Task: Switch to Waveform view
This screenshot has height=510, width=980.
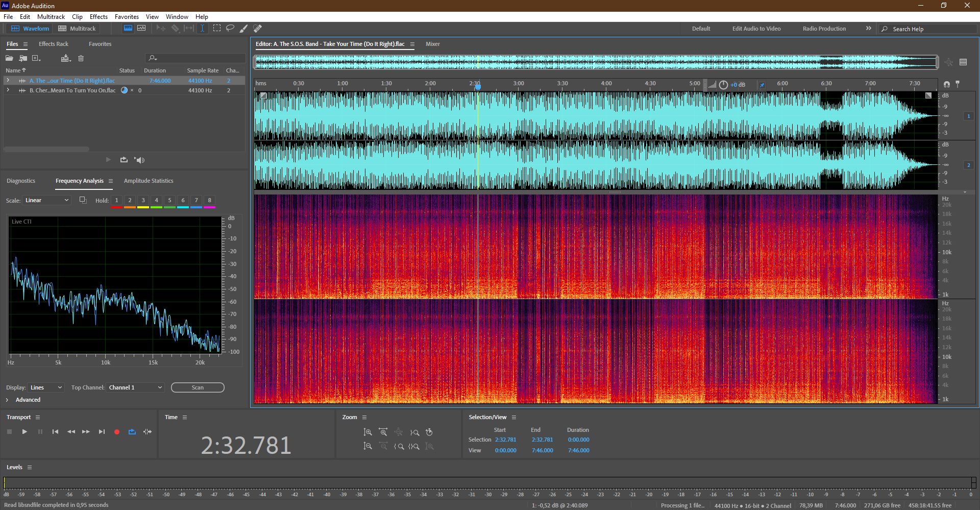Action: click(x=30, y=29)
